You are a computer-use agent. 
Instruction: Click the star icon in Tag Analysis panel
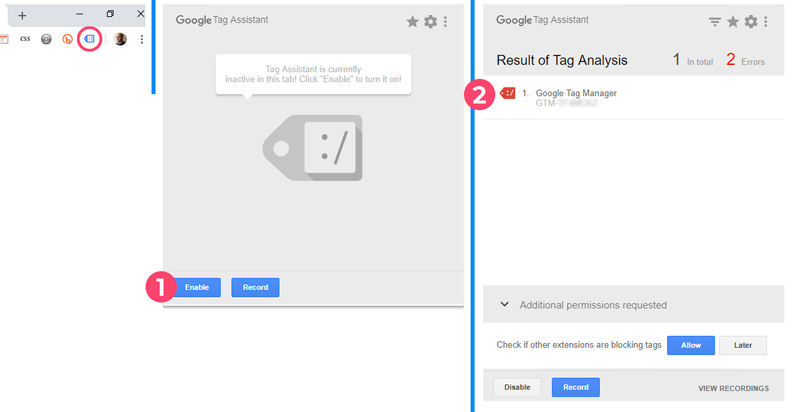click(x=733, y=21)
